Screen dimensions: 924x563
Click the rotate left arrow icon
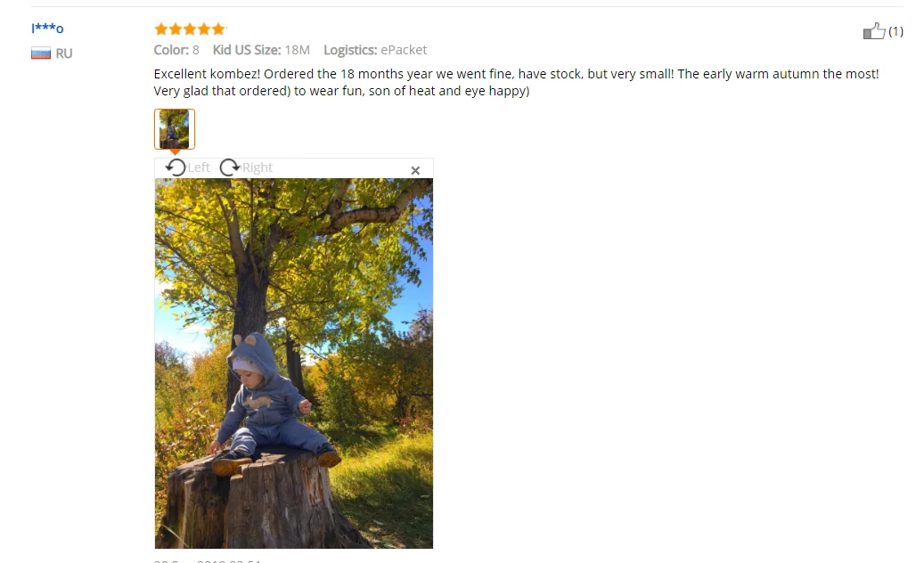click(175, 167)
